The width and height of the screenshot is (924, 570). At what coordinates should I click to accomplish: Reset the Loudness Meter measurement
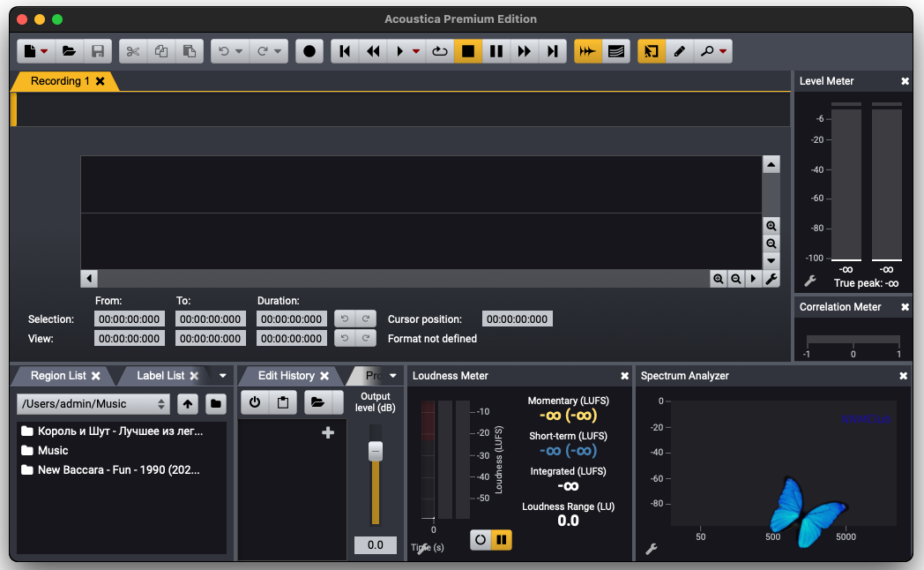coord(481,540)
